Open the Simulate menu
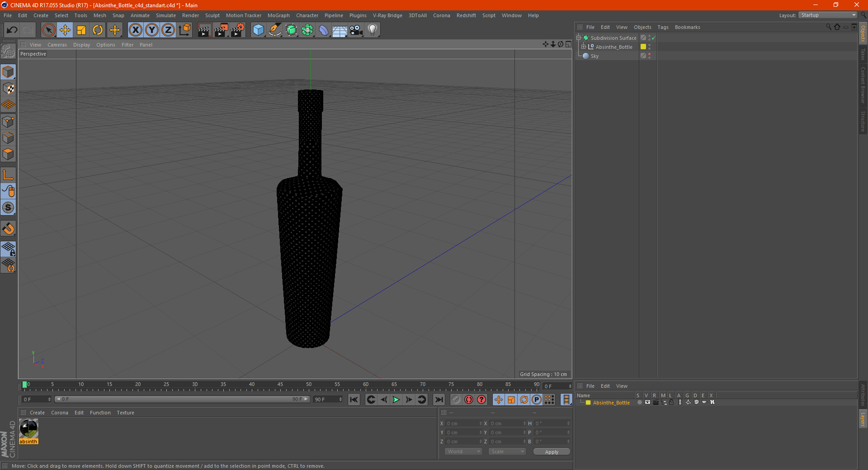868x470 pixels. click(166, 15)
